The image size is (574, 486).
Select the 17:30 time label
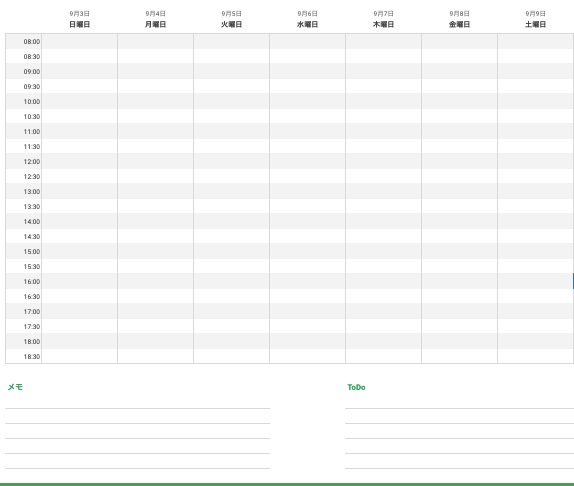pos(32,327)
